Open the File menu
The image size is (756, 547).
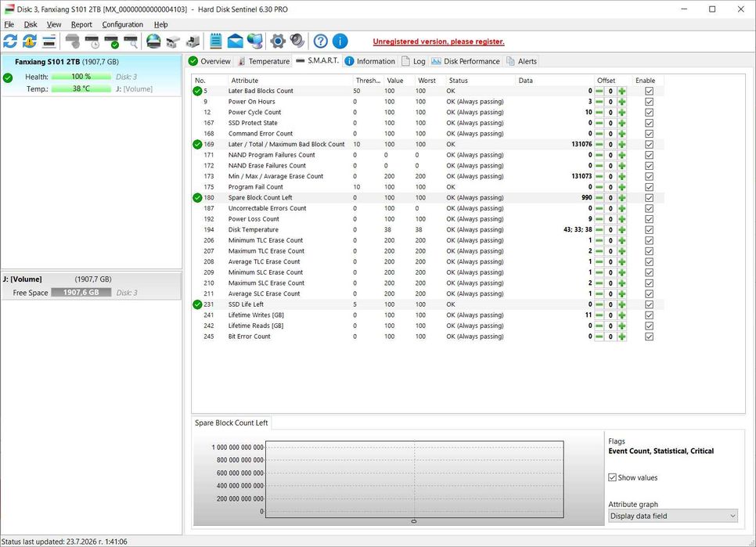(x=9, y=24)
